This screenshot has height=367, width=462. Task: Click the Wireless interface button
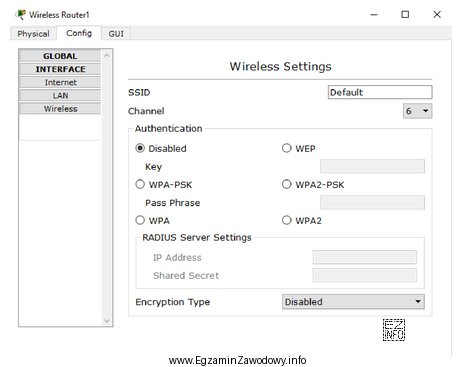(60, 109)
